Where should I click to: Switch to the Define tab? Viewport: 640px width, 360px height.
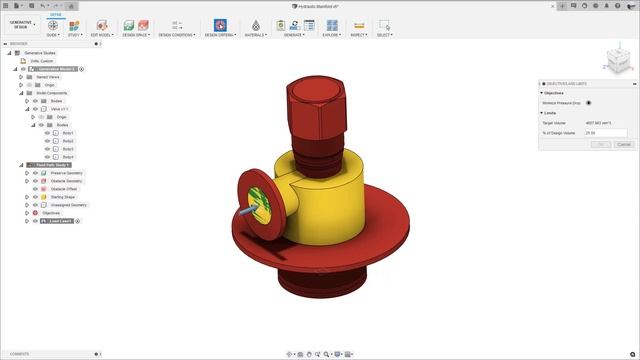pyautogui.click(x=56, y=14)
